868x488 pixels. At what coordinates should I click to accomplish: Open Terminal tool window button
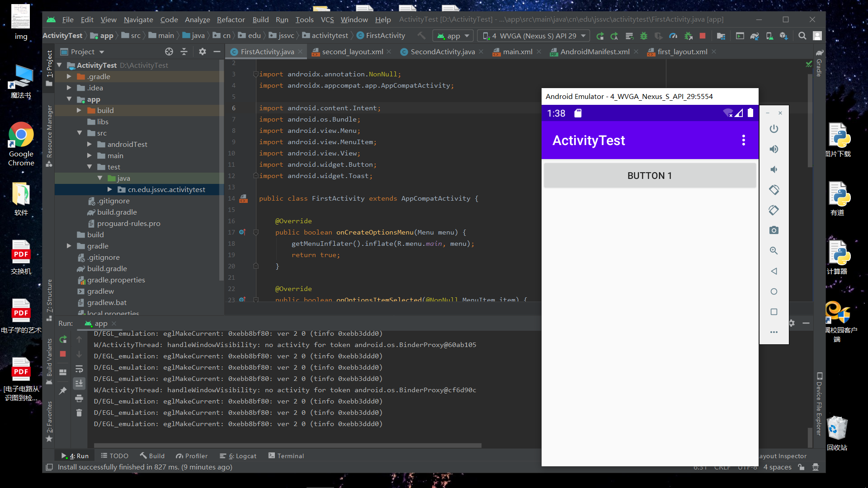point(286,456)
